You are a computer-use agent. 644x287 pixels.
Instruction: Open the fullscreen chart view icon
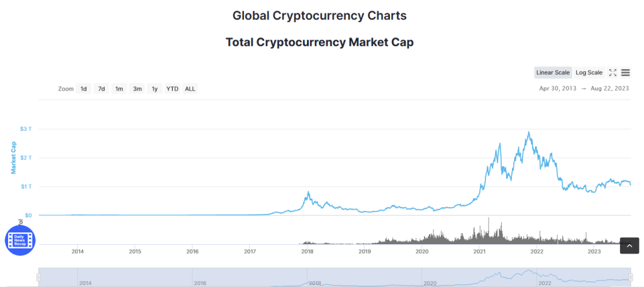(x=613, y=73)
